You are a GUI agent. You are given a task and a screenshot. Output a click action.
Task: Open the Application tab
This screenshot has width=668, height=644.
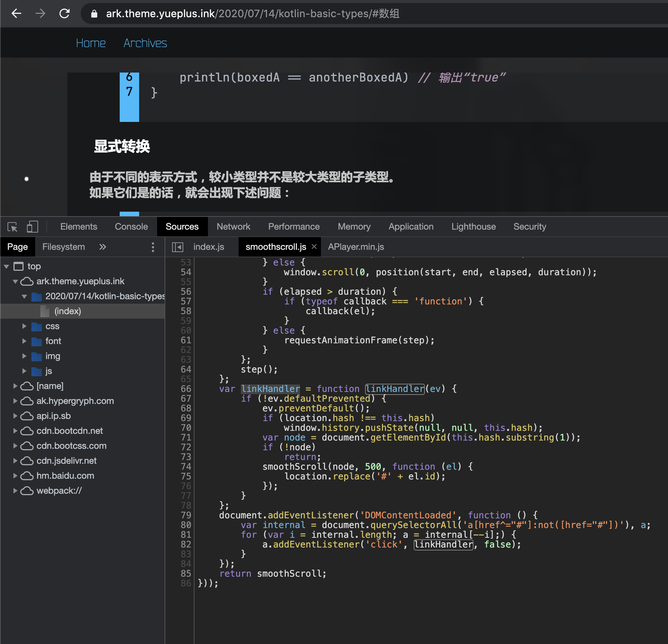click(x=411, y=227)
